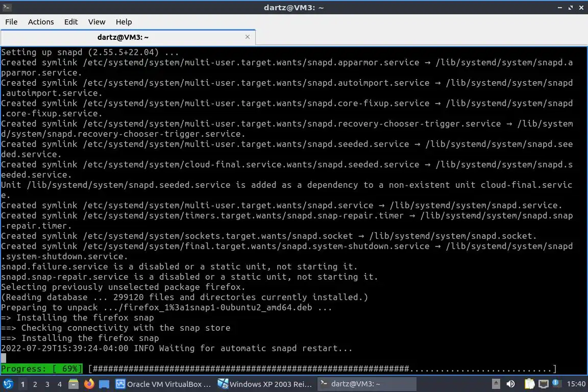
Task: Open the Actions menu
Action: click(41, 22)
